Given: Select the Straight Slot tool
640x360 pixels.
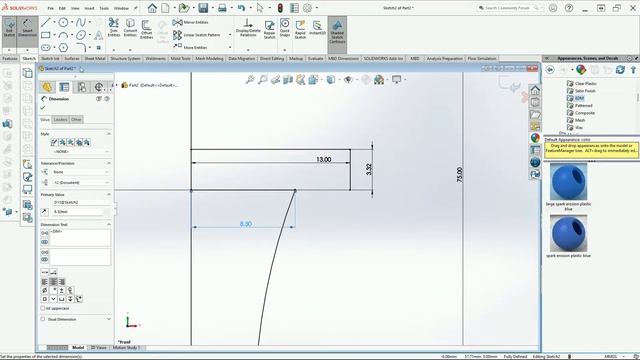Looking at the screenshot, I should (46, 48).
